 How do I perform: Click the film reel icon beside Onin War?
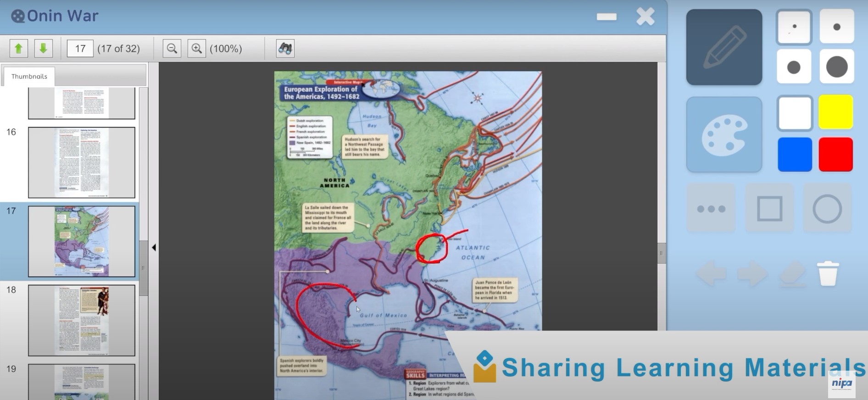tap(17, 17)
